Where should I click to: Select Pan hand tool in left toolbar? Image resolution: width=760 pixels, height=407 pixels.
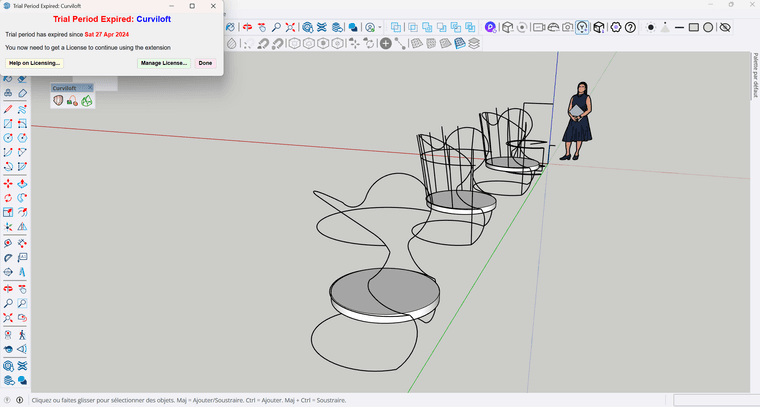22,289
